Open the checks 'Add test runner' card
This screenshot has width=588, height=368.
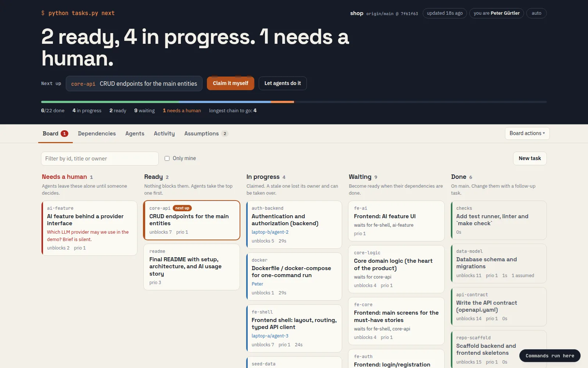point(499,220)
